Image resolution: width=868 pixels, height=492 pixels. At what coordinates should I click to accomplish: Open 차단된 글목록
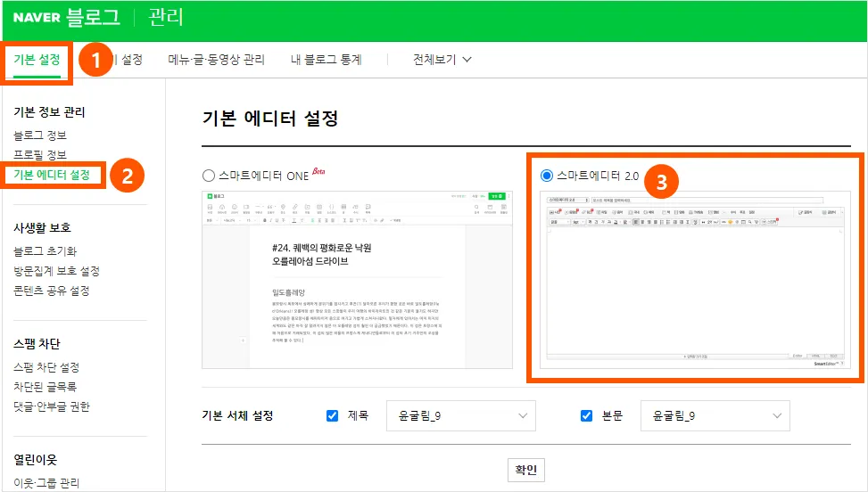tap(45, 387)
